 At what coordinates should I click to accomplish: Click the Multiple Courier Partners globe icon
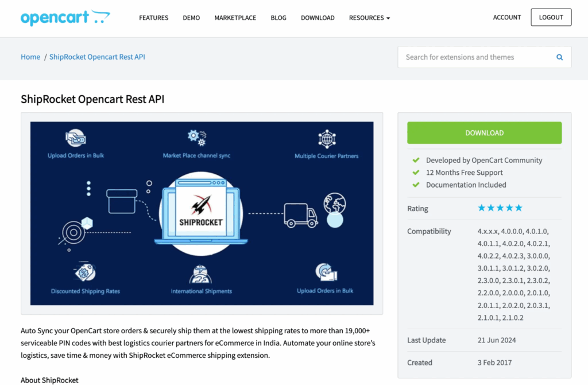(x=326, y=138)
